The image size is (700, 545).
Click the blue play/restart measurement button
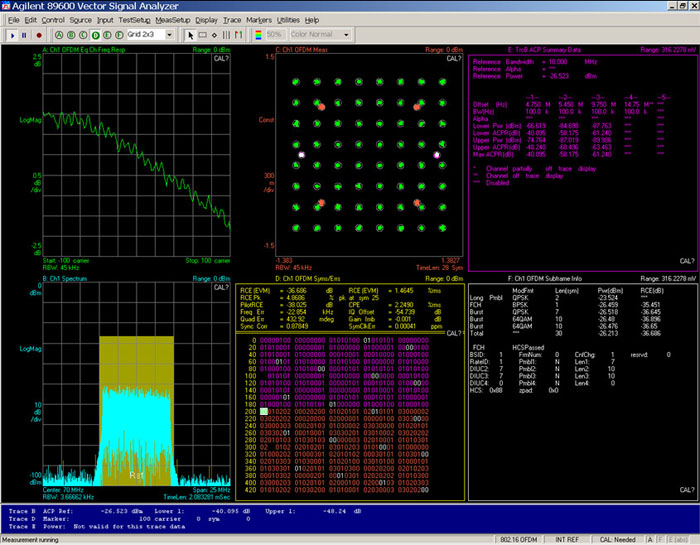click(x=12, y=35)
